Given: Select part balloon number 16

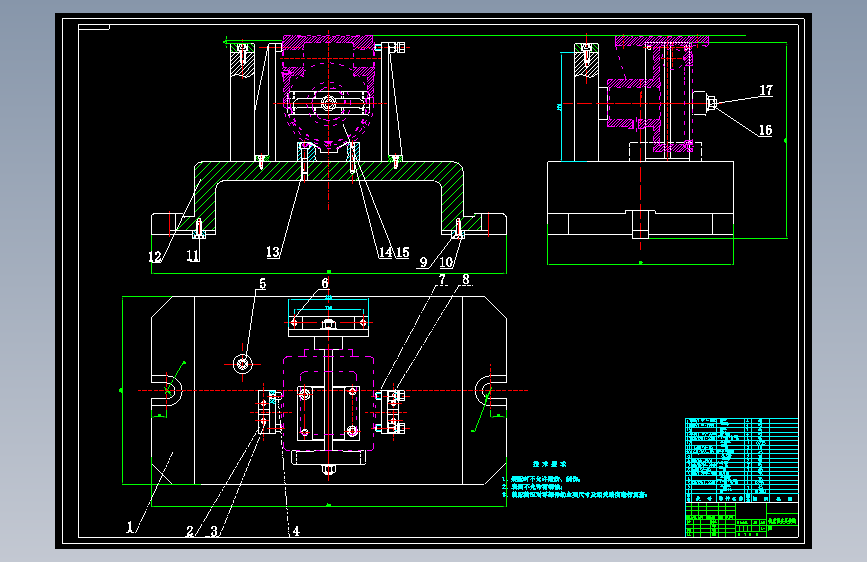Looking at the screenshot, I should point(765,130).
